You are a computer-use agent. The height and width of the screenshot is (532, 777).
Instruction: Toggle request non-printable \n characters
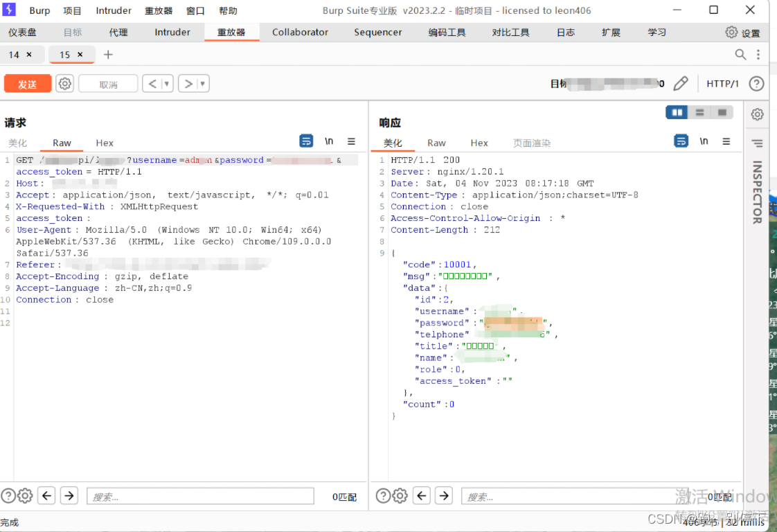[329, 141]
